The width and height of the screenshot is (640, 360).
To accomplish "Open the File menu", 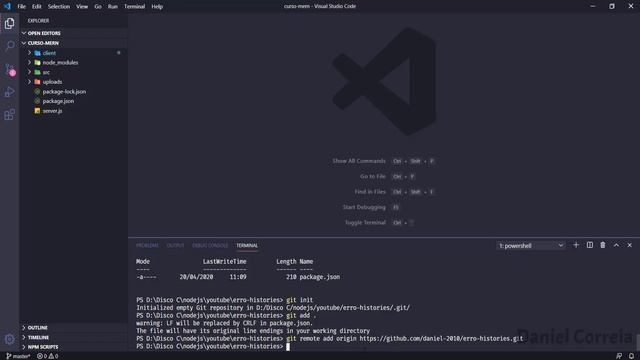I will click(x=22, y=7).
